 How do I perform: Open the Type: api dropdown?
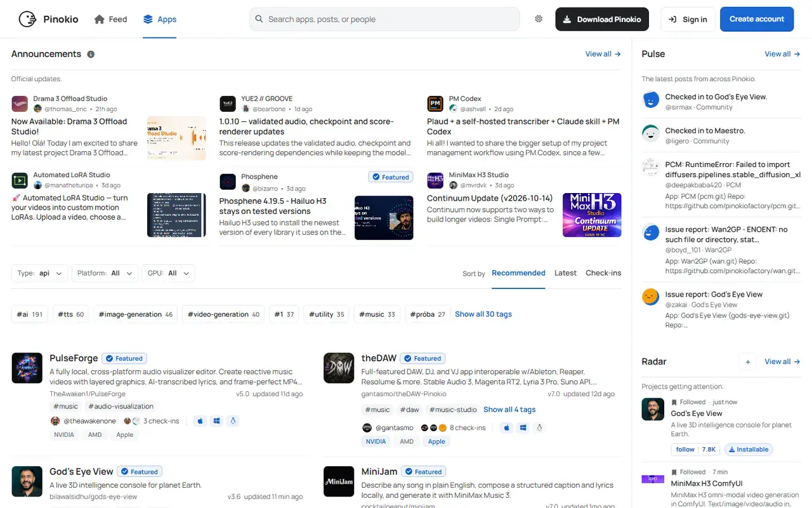point(40,273)
